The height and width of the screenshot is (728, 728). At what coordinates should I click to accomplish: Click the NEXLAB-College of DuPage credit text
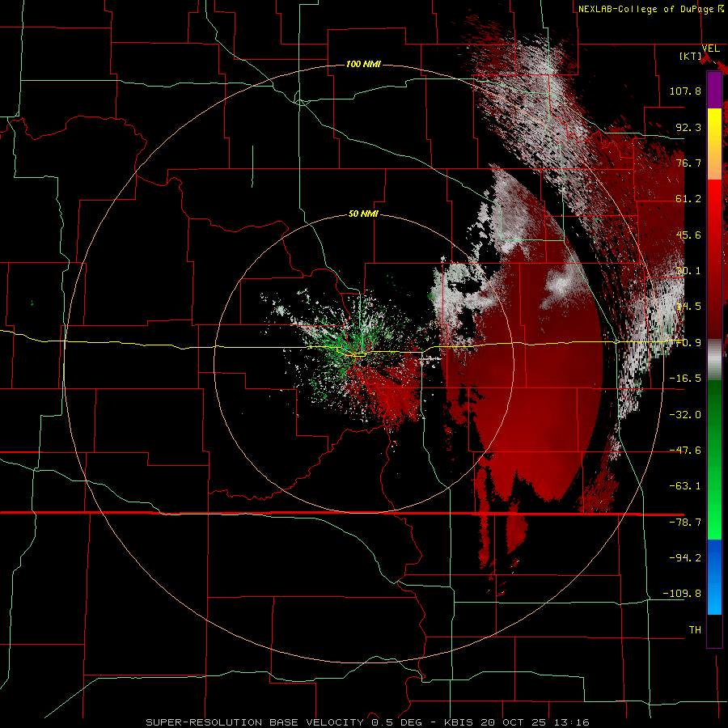[650, 9]
